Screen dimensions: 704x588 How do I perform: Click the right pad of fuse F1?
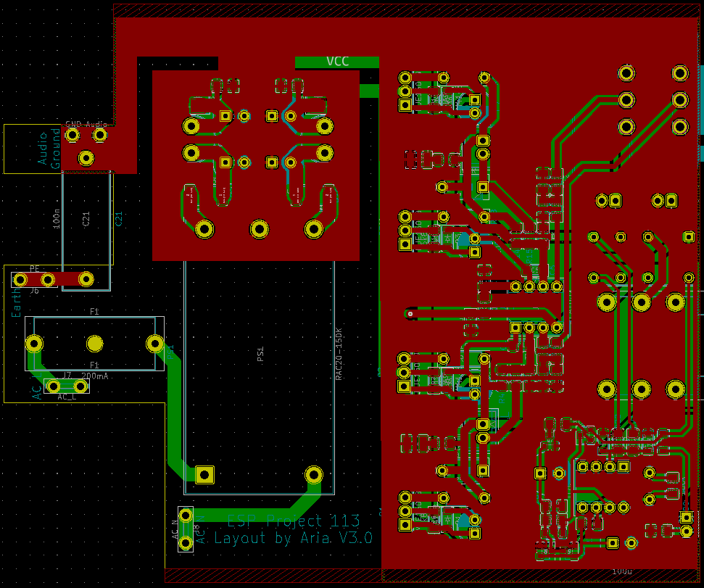click(155, 344)
